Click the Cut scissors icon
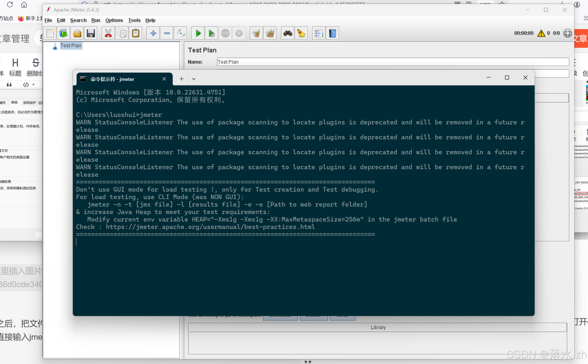 (x=108, y=33)
